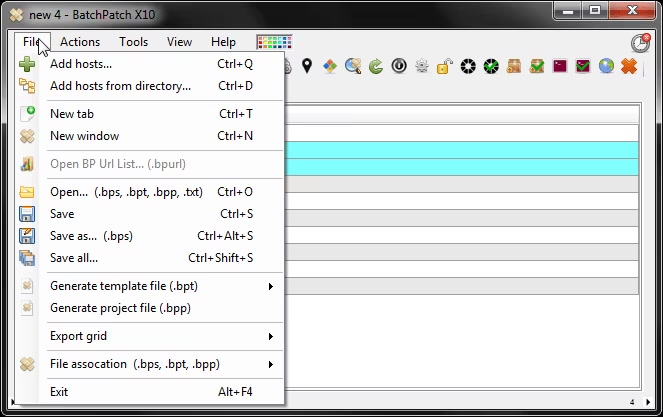This screenshot has width=663, height=417.
Task: Click the magnifier search icon in toolbar
Action: pos(353,66)
